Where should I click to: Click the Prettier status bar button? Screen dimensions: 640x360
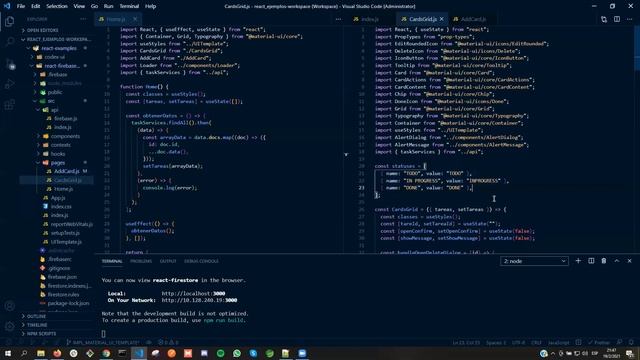[x=599, y=342]
